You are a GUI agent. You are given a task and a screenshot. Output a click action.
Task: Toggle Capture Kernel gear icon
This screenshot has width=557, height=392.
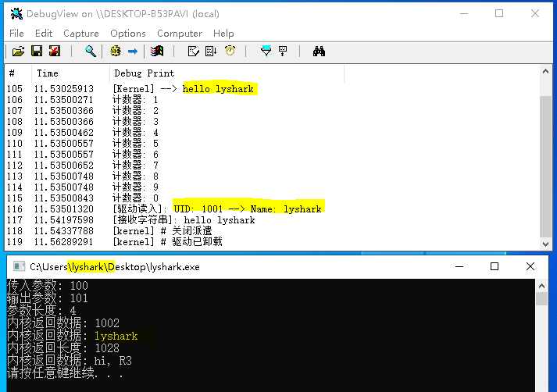116,52
